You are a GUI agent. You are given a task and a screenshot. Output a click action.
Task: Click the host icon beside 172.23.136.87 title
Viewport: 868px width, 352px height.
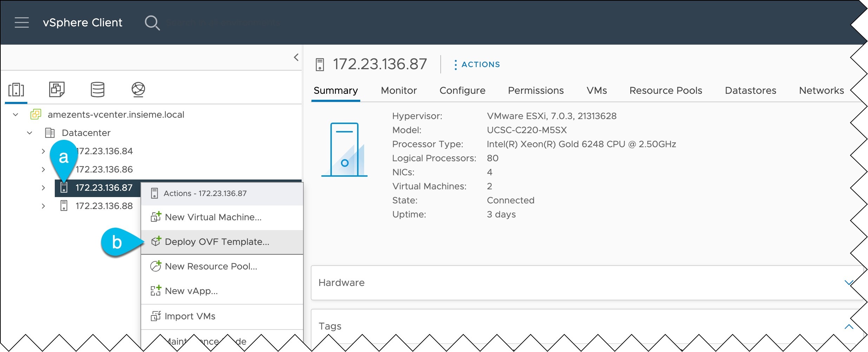tap(320, 64)
